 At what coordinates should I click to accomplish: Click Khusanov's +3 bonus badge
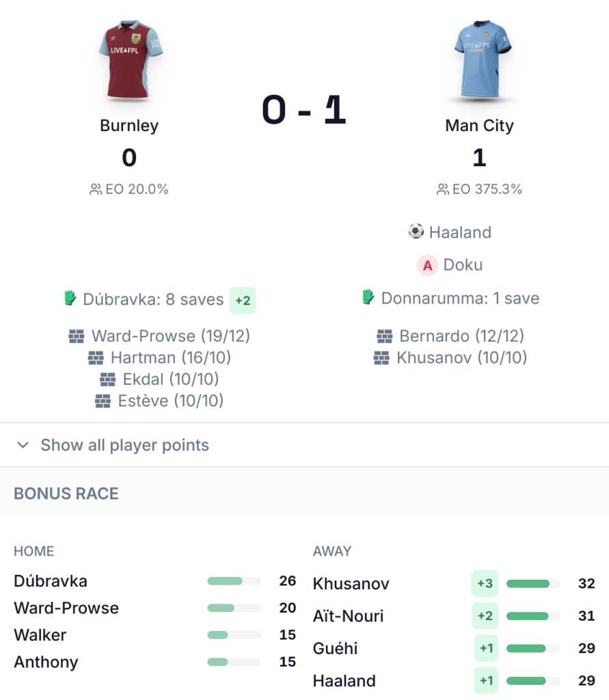click(485, 584)
